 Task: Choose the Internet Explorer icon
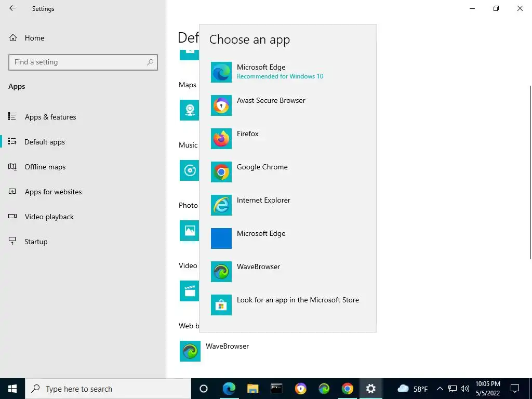click(221, 205)
